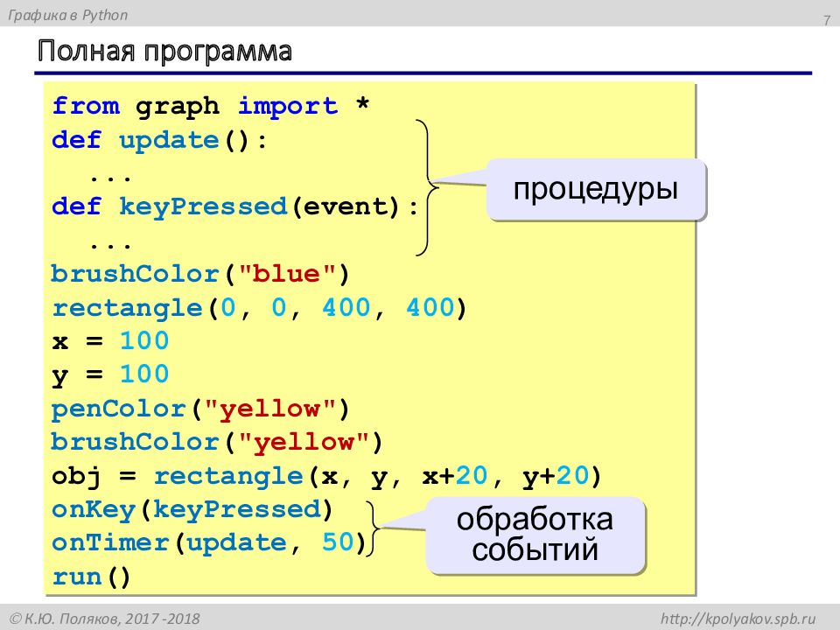Click the slide number 7
Viewport: 840px width, 630px height.
(x=827, y=20)
